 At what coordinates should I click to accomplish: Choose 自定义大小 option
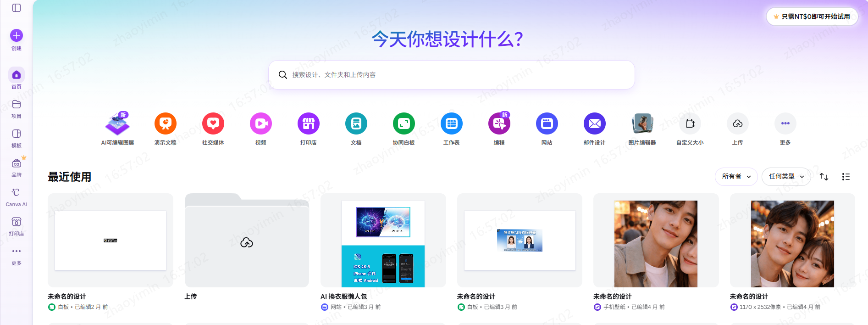690,129
